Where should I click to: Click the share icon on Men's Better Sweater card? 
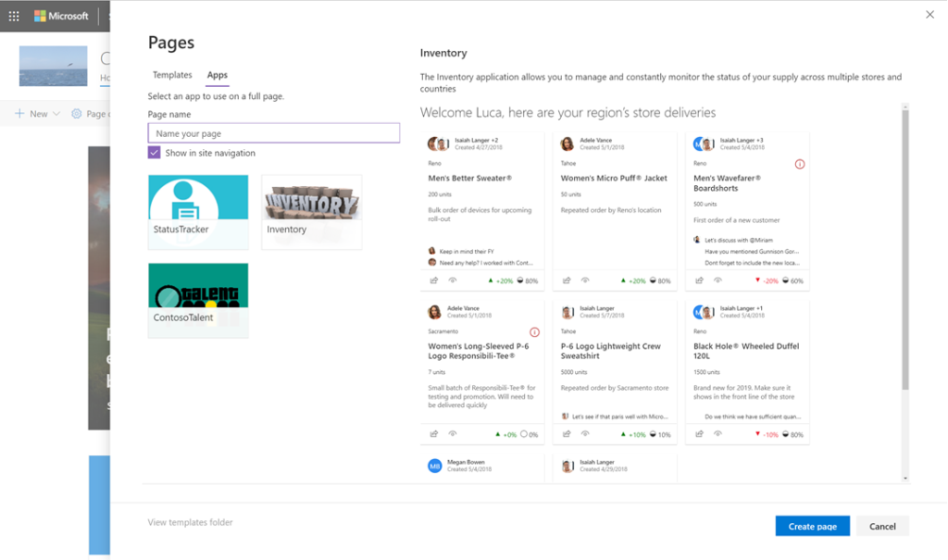433,280
